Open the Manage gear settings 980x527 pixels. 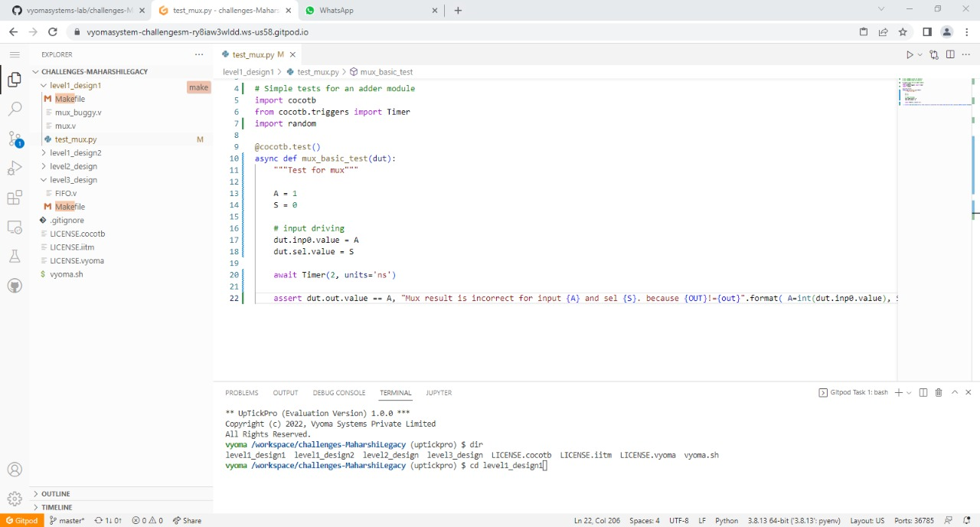tap(15, 499)
